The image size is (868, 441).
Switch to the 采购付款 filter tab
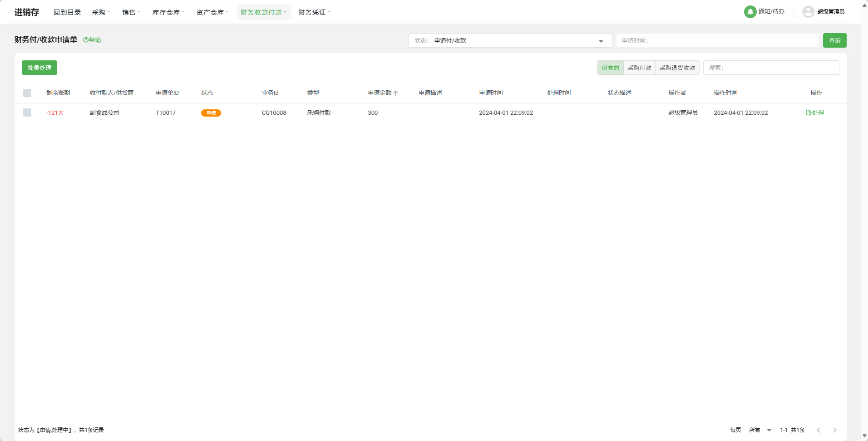coord(639,68)
